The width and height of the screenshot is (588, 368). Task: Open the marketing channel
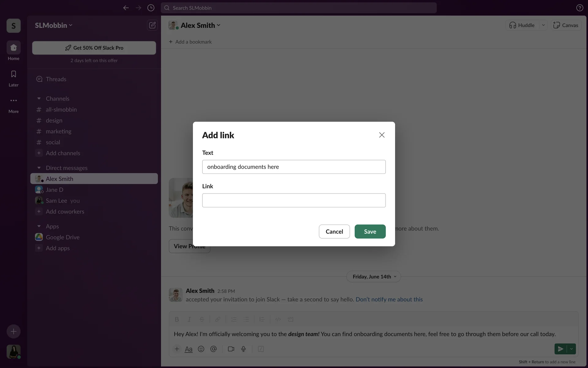pos(58,131)
